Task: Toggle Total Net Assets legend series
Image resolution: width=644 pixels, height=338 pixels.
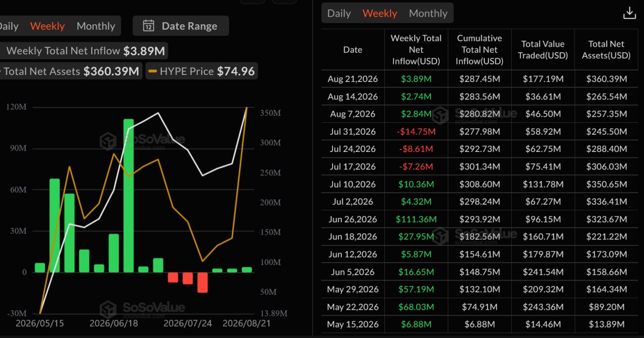Action: [x=70, y=71]
